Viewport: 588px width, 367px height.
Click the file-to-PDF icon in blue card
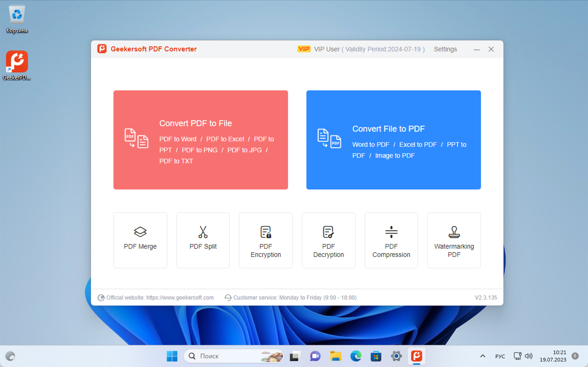(329, 138)
